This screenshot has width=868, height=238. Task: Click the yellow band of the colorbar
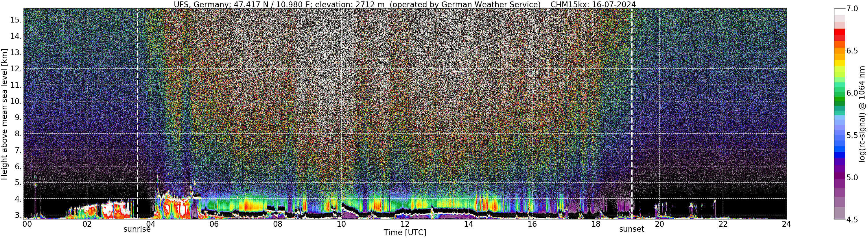[x=839, y=63]
